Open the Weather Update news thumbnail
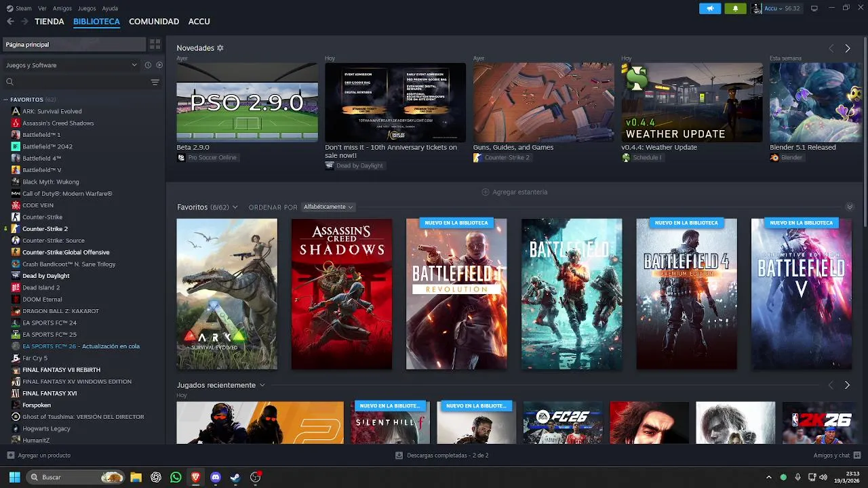 pyautogui.click(x=692, y=102)
